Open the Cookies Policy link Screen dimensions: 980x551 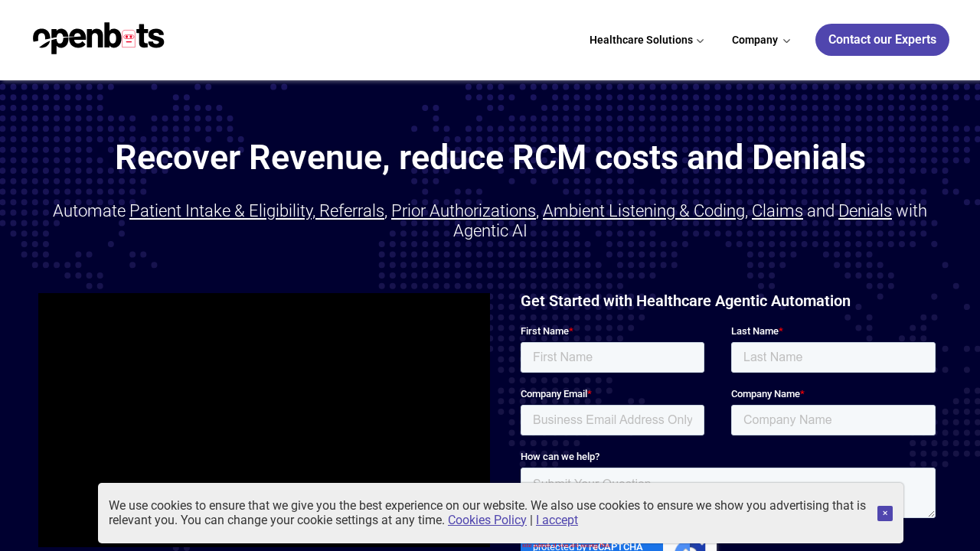[x=487, y=520]
